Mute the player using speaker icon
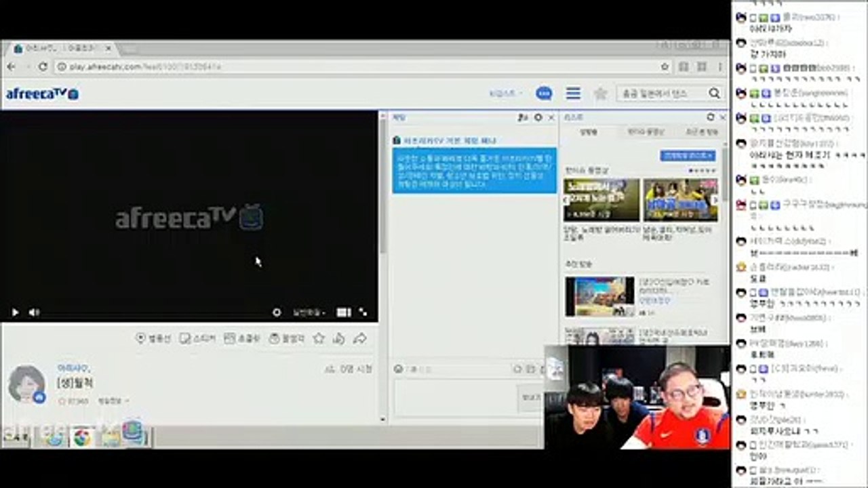Screen dimensions: 868x488 tap(34, 312)
